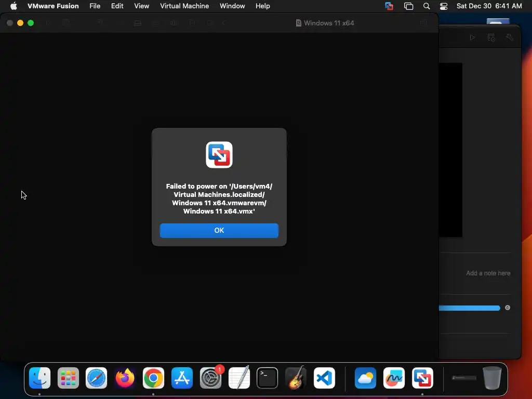Open Control Center from the menu bar
The image size is (532, 399).
pyautogui.click(x=444, y=6)
